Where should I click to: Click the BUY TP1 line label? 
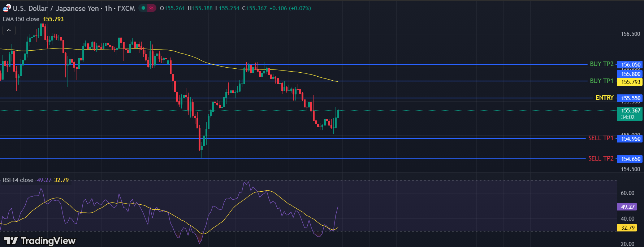[x=601, y=81]
